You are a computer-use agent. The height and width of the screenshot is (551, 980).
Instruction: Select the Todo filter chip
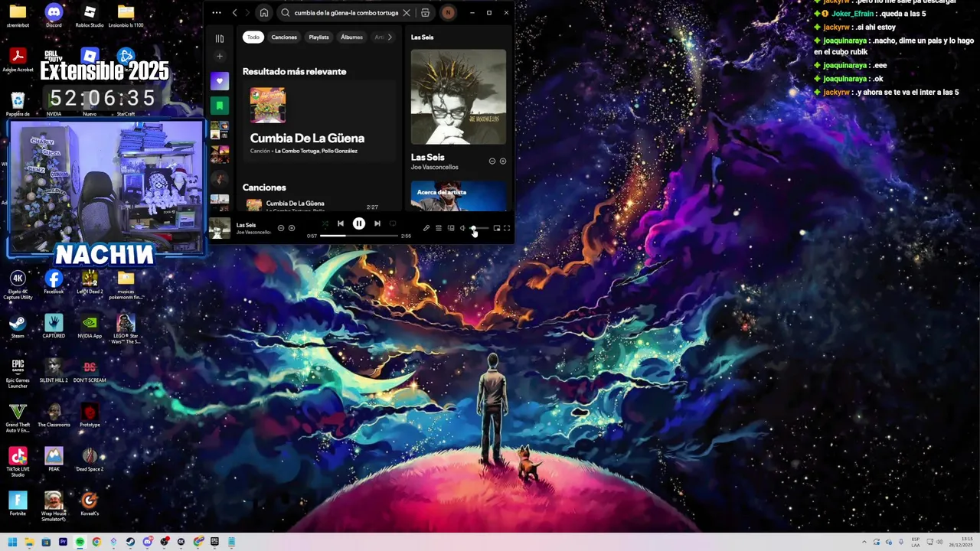click(x=253, y=37)
